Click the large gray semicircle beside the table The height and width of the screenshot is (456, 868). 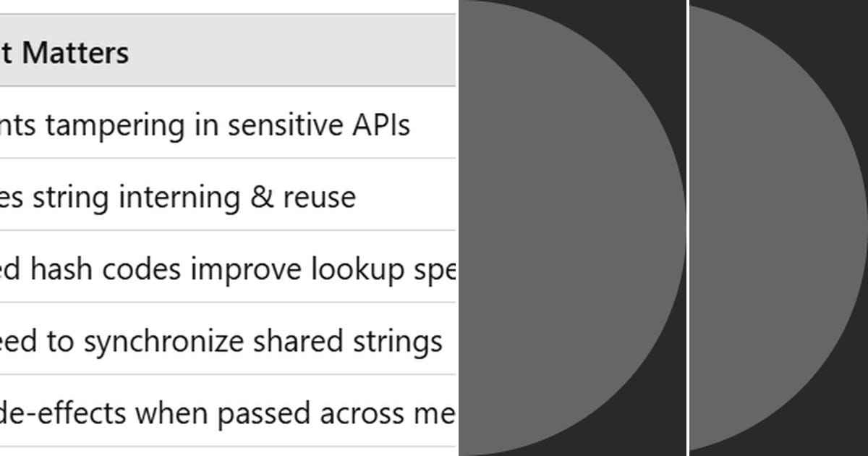click(x=571, y=228)
